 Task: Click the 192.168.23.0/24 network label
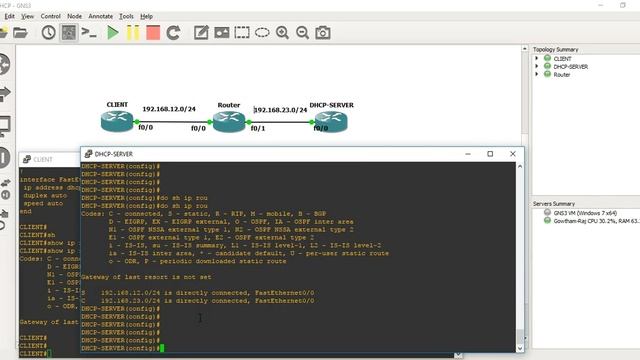(280, 110)
